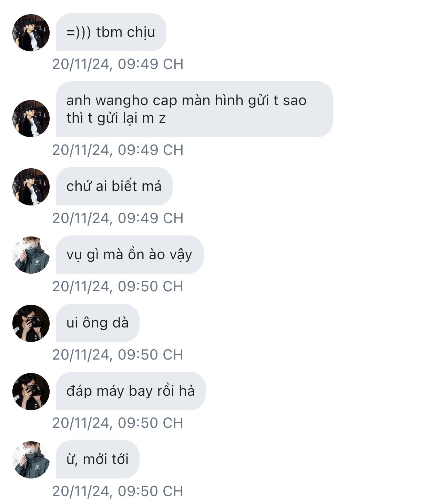The image size is (428, 504).
Task: Click the 09:50 timestamp under 'ui ông dà'
Action: pyautogui.click(x=118, y=355)
